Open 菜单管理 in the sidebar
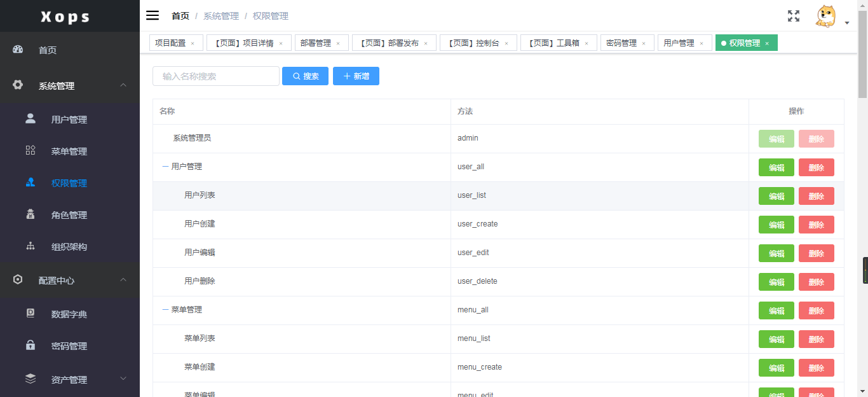 point(69,151)
